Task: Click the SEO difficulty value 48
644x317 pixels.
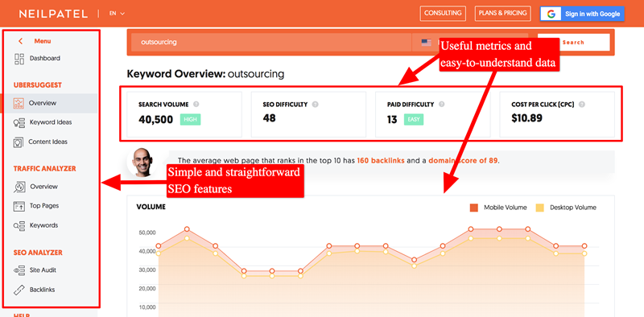Action: [269, 118]
